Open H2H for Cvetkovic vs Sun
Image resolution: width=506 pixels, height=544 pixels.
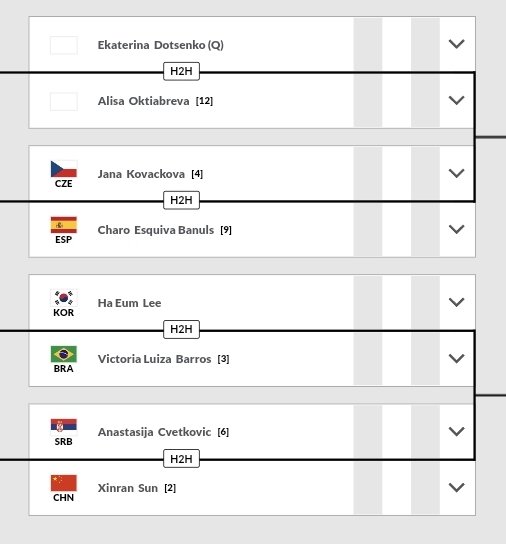coord(181,459)
